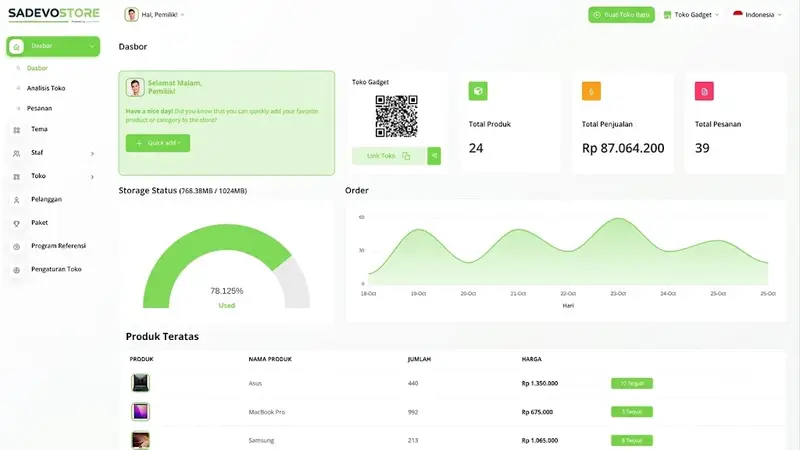Open Analisis Toko in sidebar
Screen dimensions: 800x450
(x=46, y=88)
